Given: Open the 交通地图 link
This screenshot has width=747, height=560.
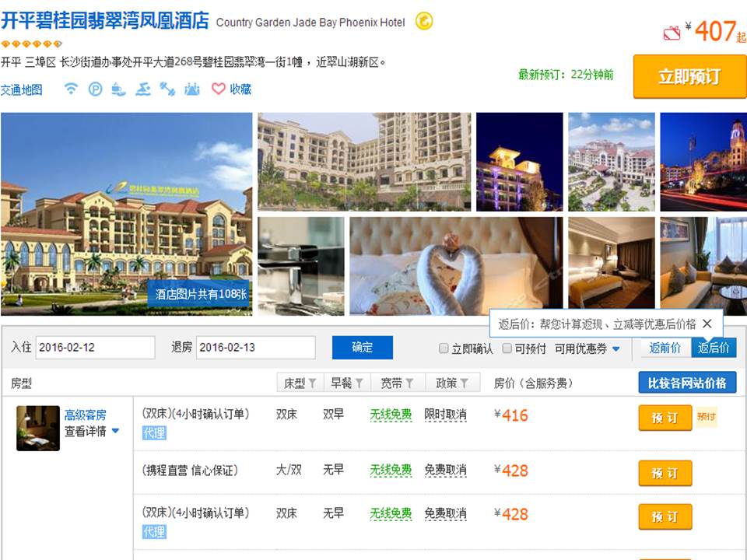Looking at the screenshot, I should tap(22, 89).
